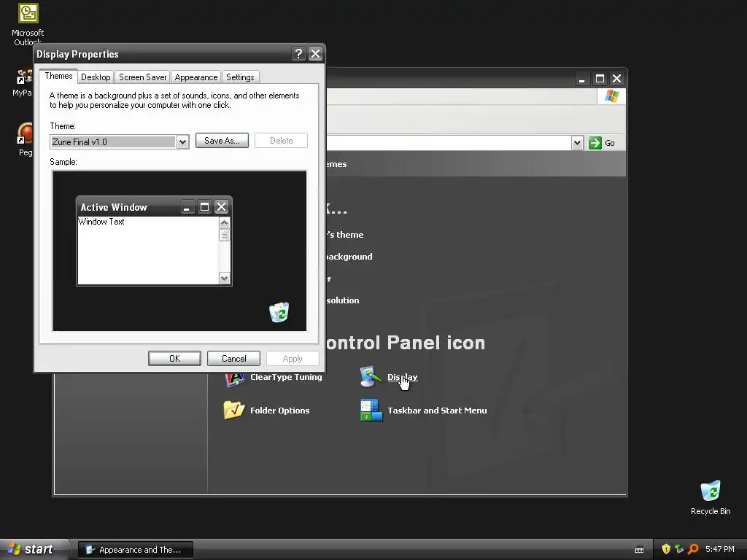Click Recycle Bin in theme sample preview
Image resolution: width=747 pixels, height=560 pixels.
(x=279, y=312)
